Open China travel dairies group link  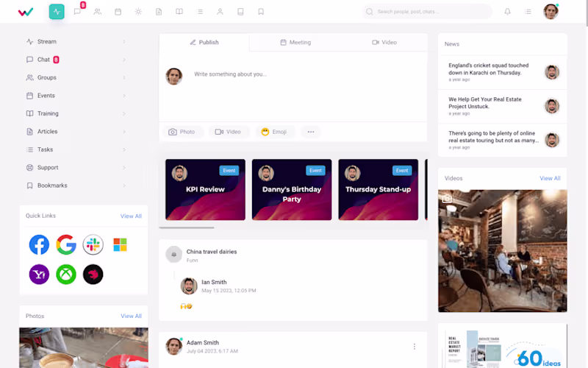[212, 252]
